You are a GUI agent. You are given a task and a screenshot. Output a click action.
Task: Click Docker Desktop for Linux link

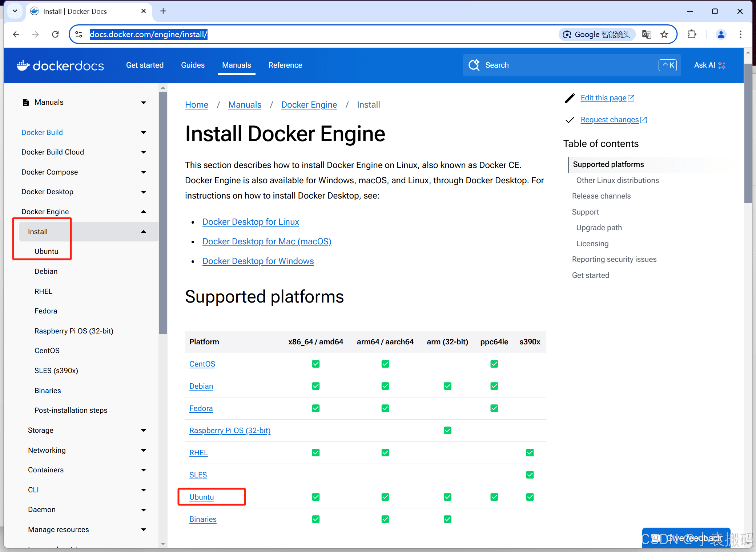[250, 222]
